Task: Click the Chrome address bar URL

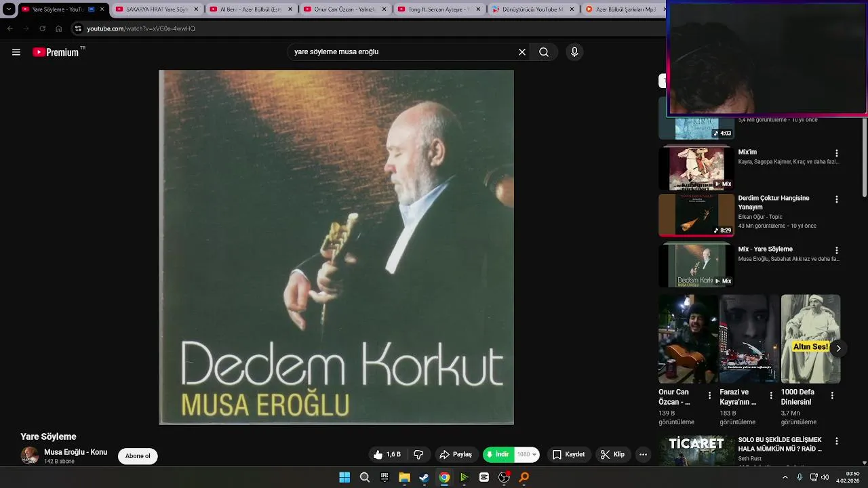Action: coord(141,28)
